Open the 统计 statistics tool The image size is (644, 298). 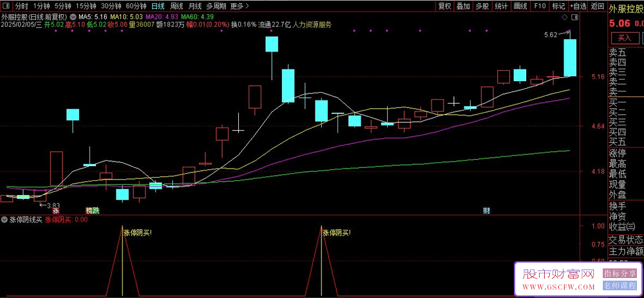click(501, 6)
